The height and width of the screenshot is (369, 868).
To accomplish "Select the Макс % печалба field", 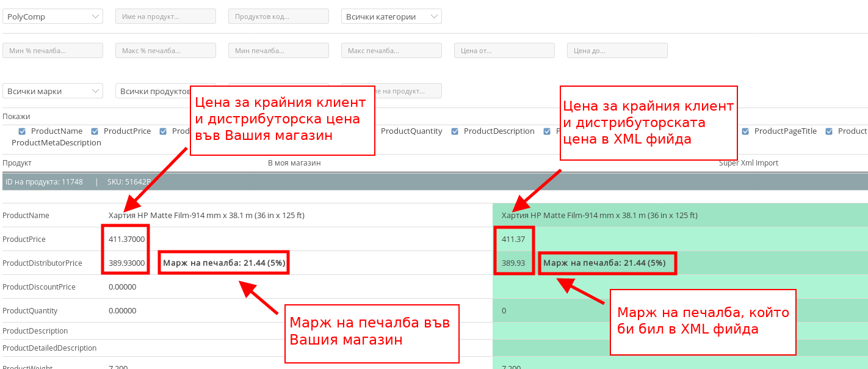I will 165,50.
